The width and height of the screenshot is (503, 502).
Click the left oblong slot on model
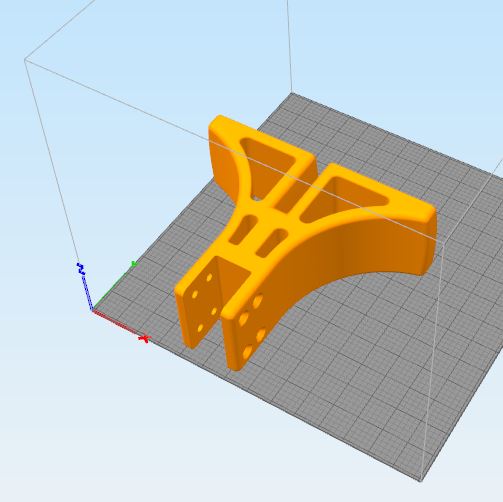pos(244,229)
